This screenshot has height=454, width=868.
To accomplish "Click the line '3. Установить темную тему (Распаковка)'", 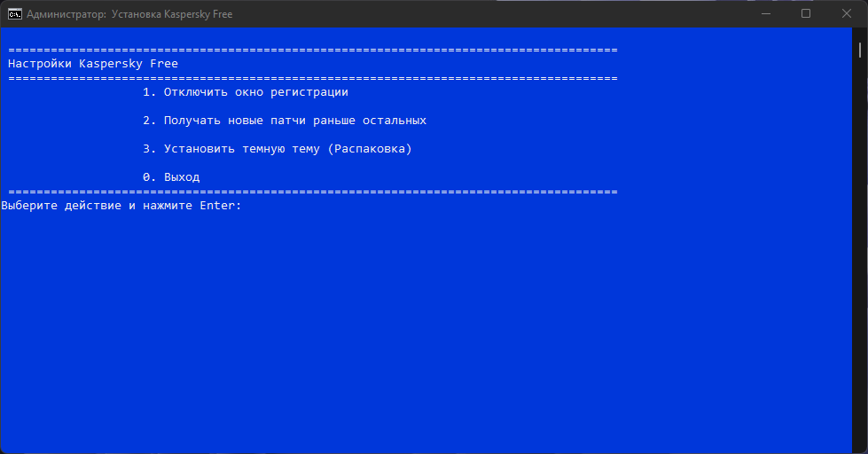I will click(278, 149).
